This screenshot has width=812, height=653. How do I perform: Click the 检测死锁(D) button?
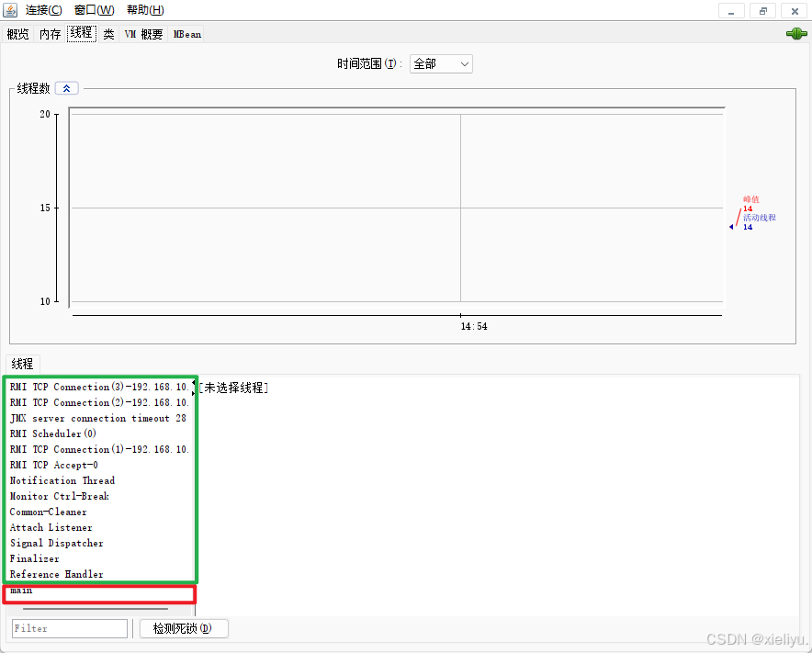point(184,628)
